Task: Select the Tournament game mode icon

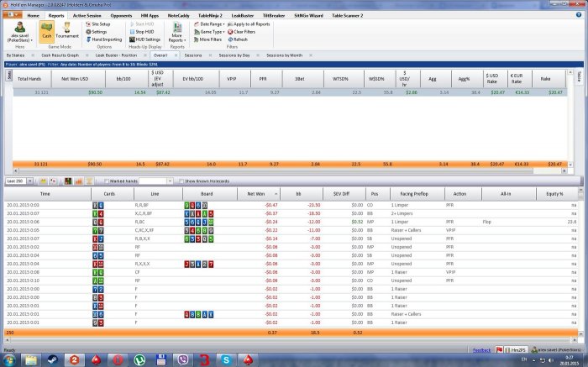Action: click(x=67, y=31)
